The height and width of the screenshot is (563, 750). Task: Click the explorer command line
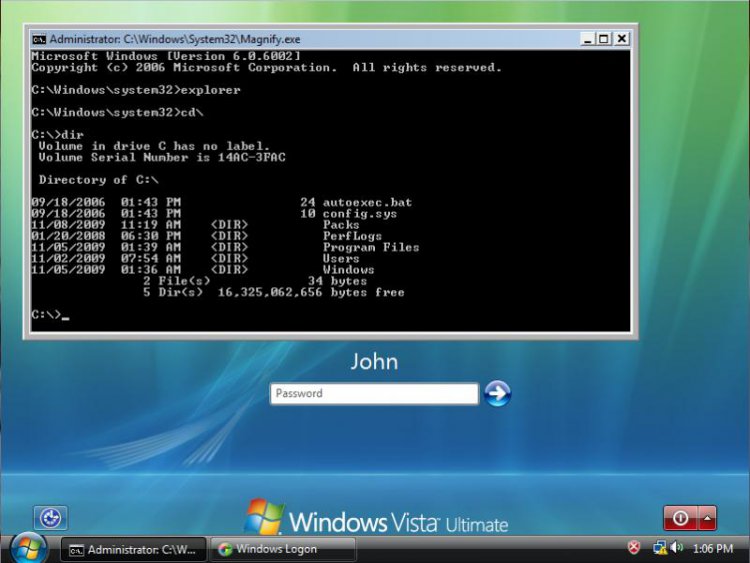136,90
